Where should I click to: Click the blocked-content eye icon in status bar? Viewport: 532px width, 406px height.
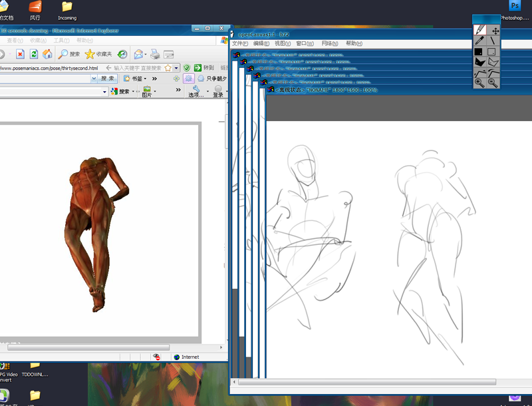click(x=156, y=357)
